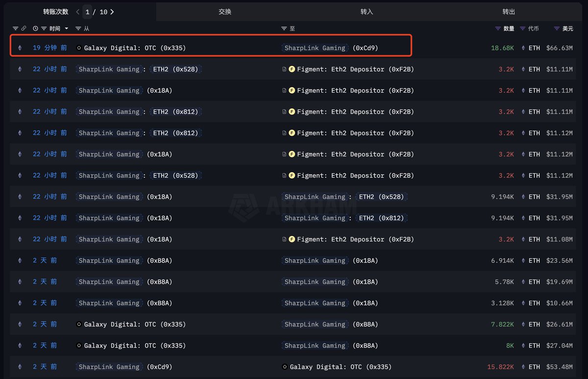Click the Figment logo in second row
Screen dimensions: 588x379
click(292, 70)
